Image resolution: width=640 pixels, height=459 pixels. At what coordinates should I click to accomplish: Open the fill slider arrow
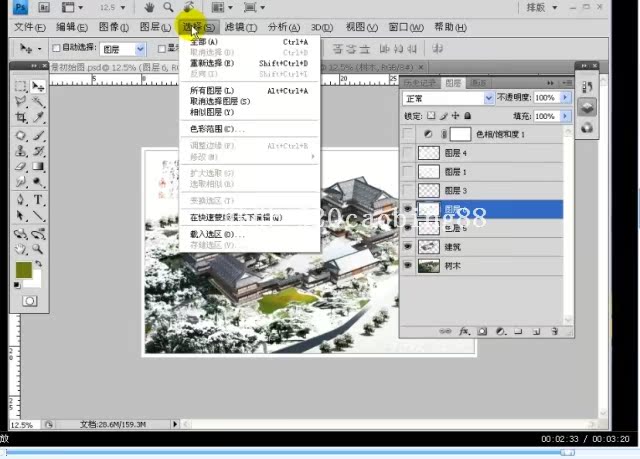click(x=565, y=116)
